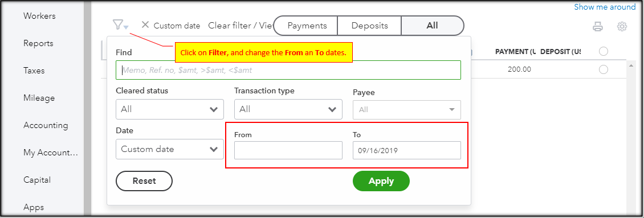The height and width of the screenshot is (218, 644).
Task: Click the Reset button
Action: tap(144, 181)
